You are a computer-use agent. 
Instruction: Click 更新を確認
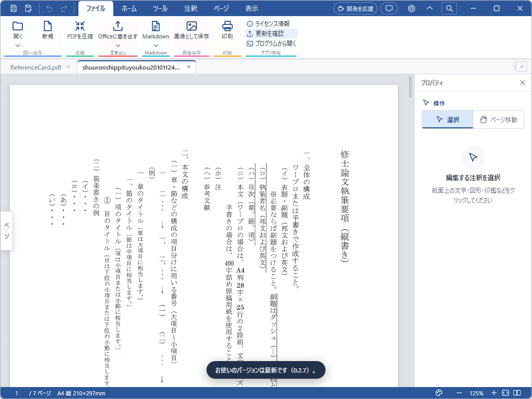click(x=271, y=34)
